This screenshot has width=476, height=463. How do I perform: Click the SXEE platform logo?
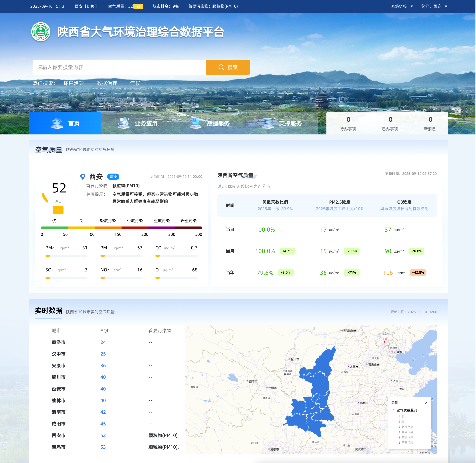pos(41,32)
